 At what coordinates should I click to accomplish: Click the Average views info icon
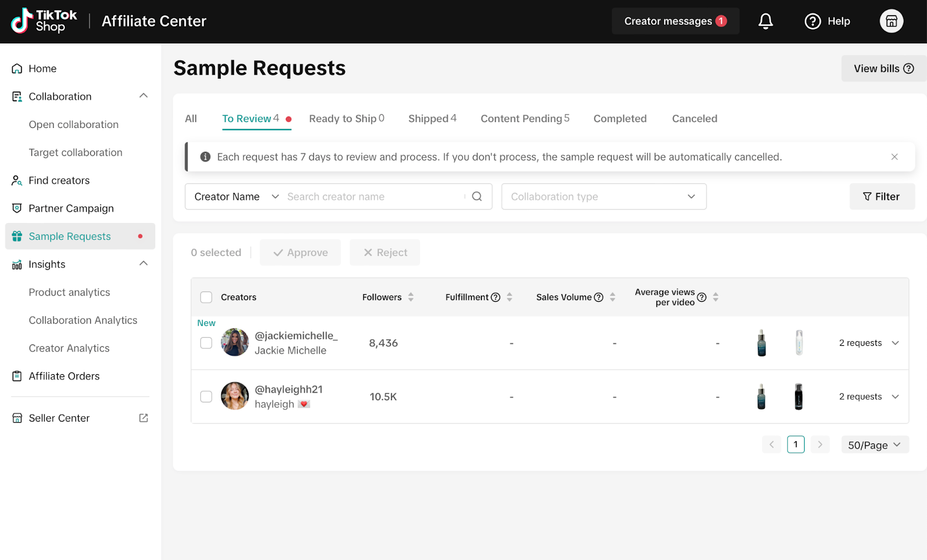pyautogui.click(x=702, y=297)
